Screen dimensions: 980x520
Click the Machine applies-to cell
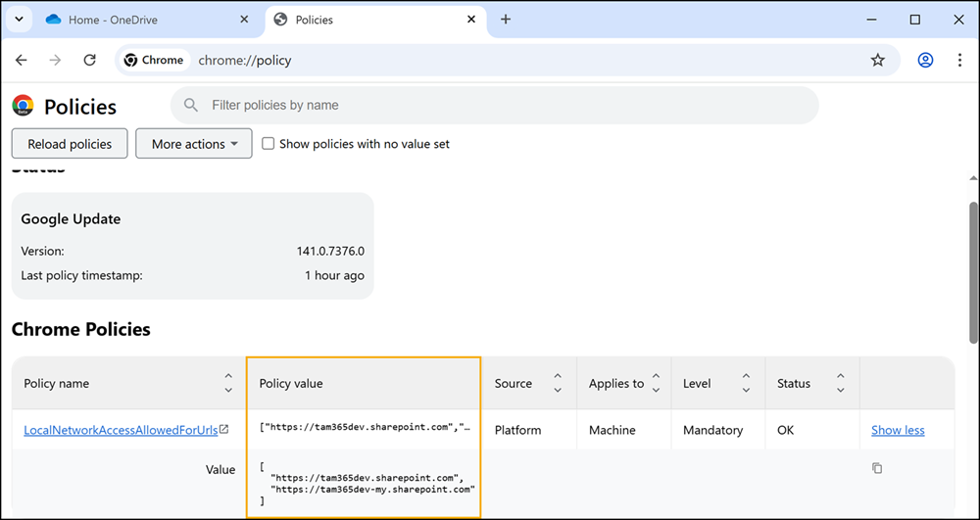(612, 430)
